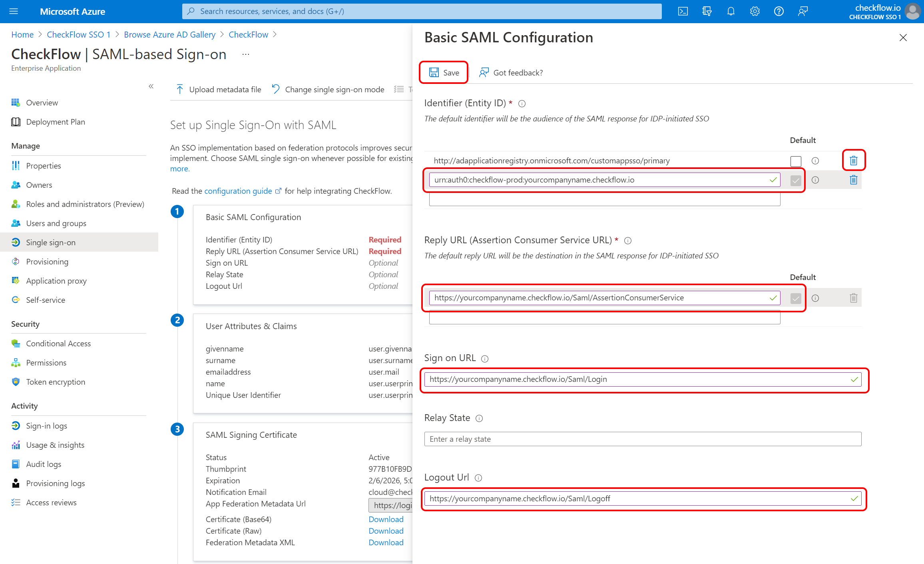Viewport: 924px width, 564px height.
Task: Open portal settings gear
Action: 755,11
